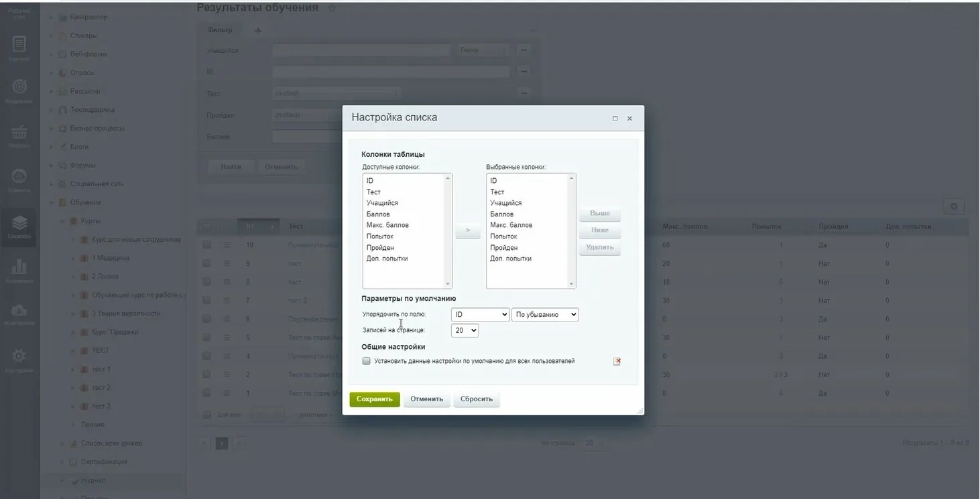Switch to the Фильтр tab
The image size is (980, 499).
click(220, 30)
